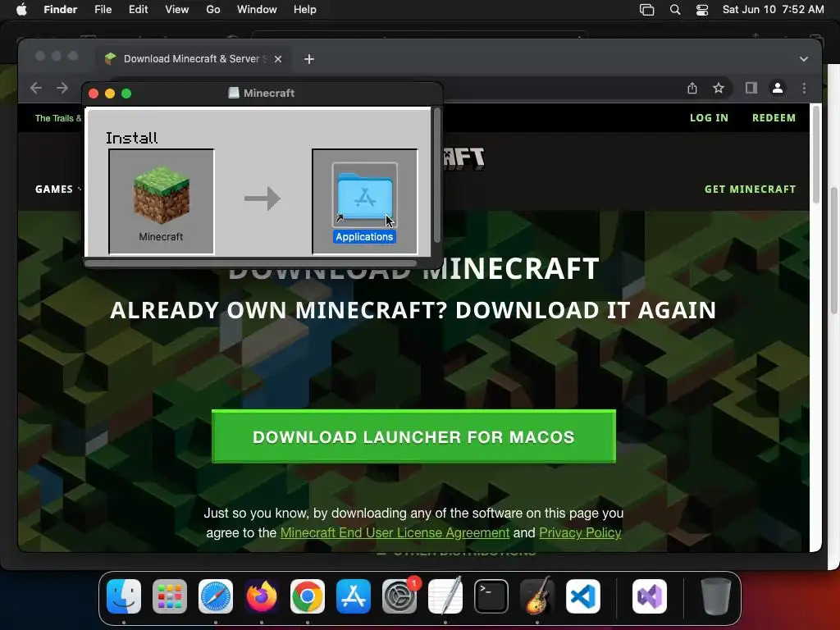Click the Minecraft installer horizontal scrollbar
This screenshot has width=840, height=630.
pyautogui.click(x=251, y=263)
